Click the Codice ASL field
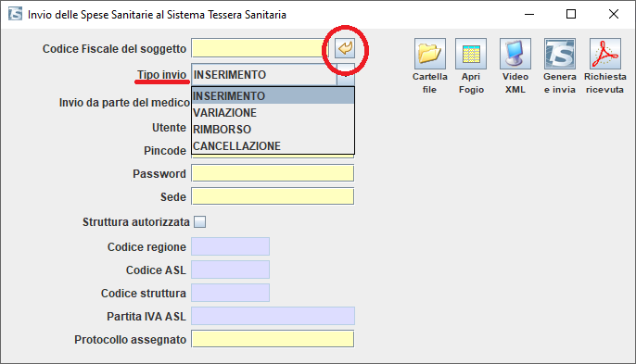636x364 pixels. tap(230, 270)
